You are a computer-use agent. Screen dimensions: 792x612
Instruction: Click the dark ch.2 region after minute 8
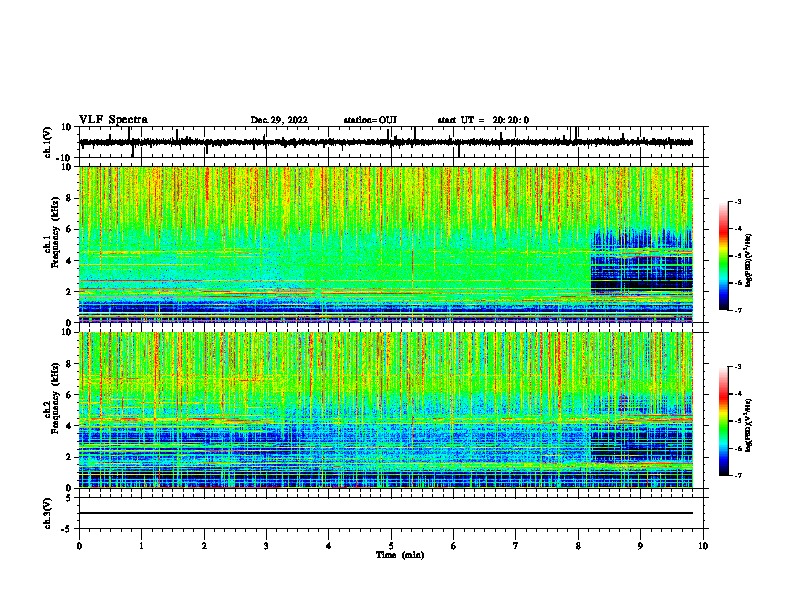(641, 443)
